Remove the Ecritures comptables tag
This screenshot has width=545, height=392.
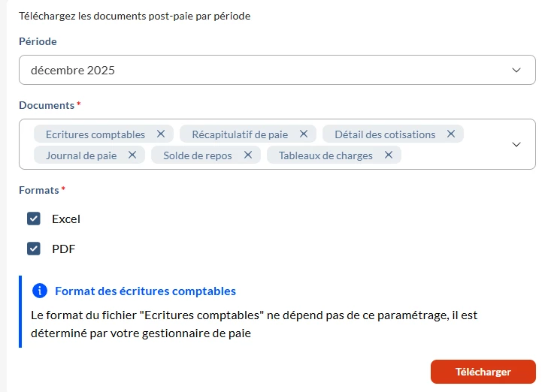coord(161,134)
